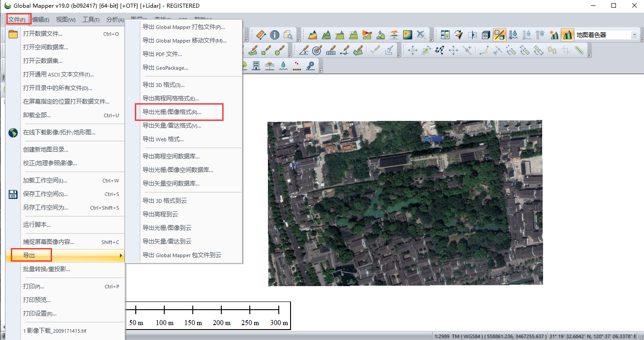The width and height of the screenshot is (644, 340).
Task: Expand the 导出 submenu arrow
Action: 121,256
